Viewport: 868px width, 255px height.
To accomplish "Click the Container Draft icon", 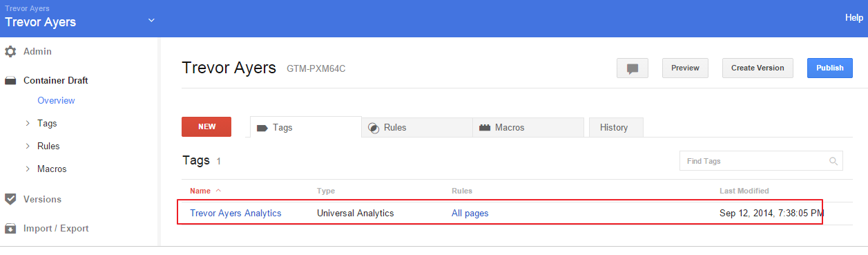I will 10,81.
